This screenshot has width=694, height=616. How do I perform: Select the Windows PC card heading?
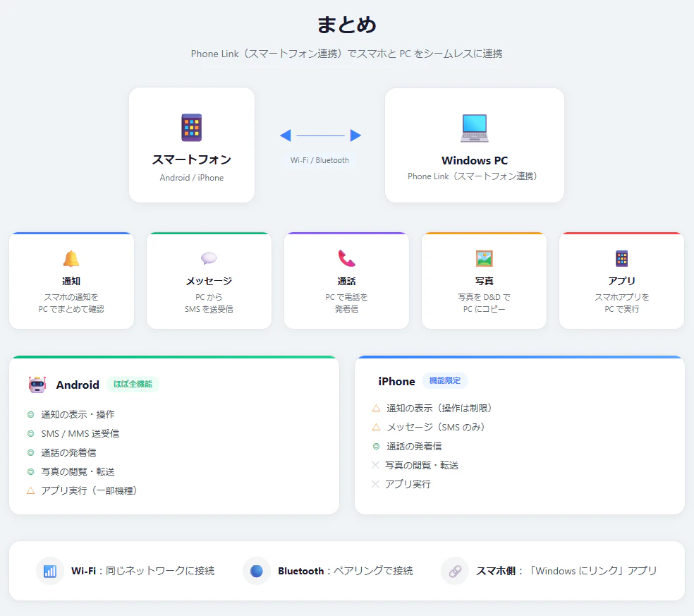(475, 160)
